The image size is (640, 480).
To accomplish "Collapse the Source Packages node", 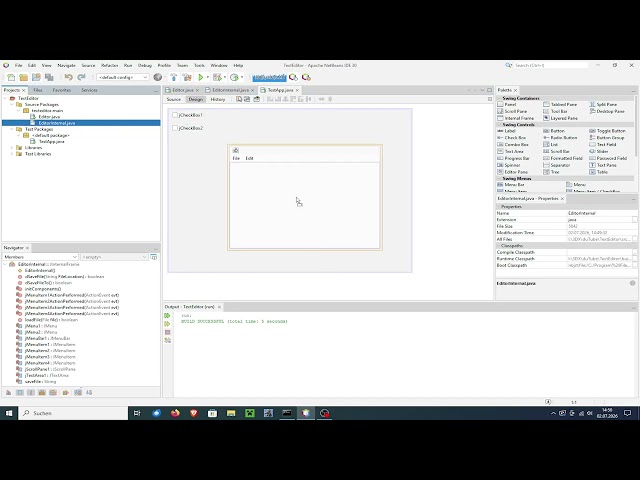I will pyautogui.click(x=12, y=104).
